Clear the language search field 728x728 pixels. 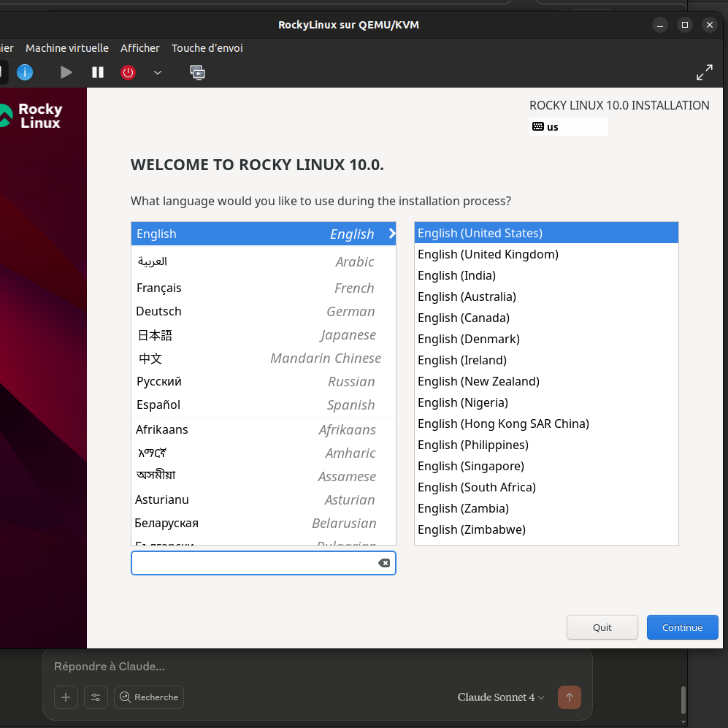[x=384, y=563]
